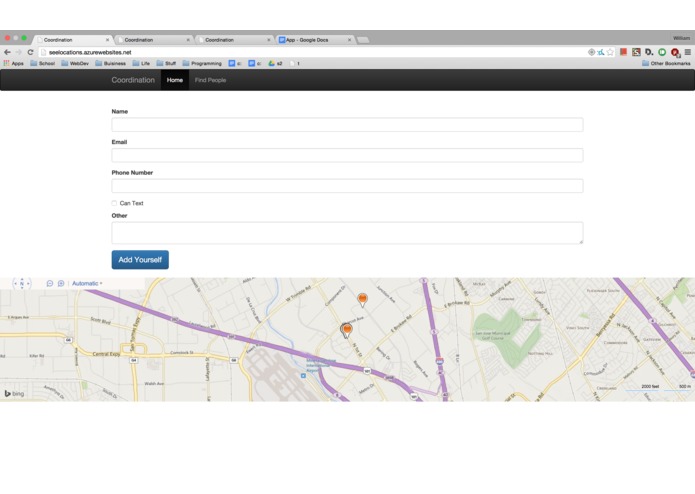Image resolution: width=695 pixels, height=494 pixels.
Task: Open a new tab with the new-tab button
Action: [363, 40]
